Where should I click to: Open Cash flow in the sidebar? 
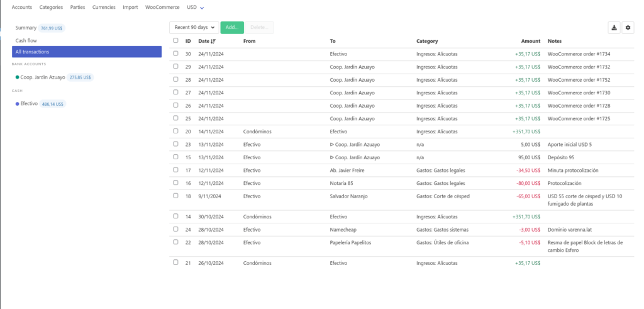(26, 40)
